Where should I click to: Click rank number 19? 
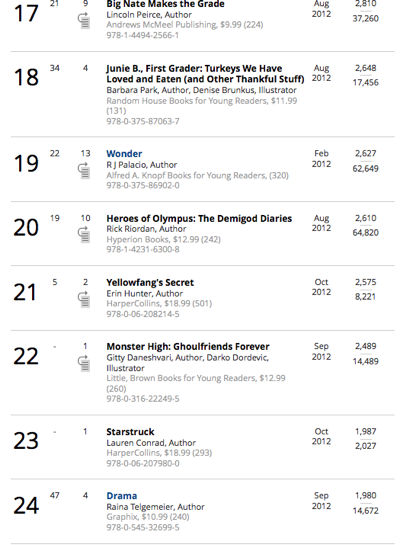point(26,163)
